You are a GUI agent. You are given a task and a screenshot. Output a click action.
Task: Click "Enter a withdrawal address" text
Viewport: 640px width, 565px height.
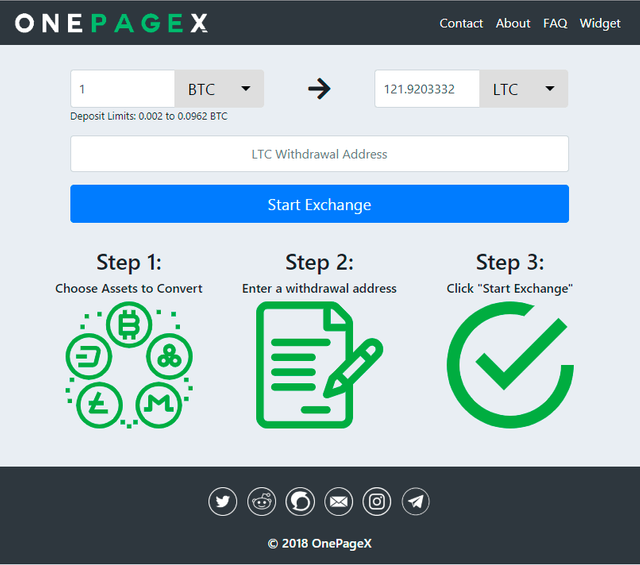pos(320,289)
